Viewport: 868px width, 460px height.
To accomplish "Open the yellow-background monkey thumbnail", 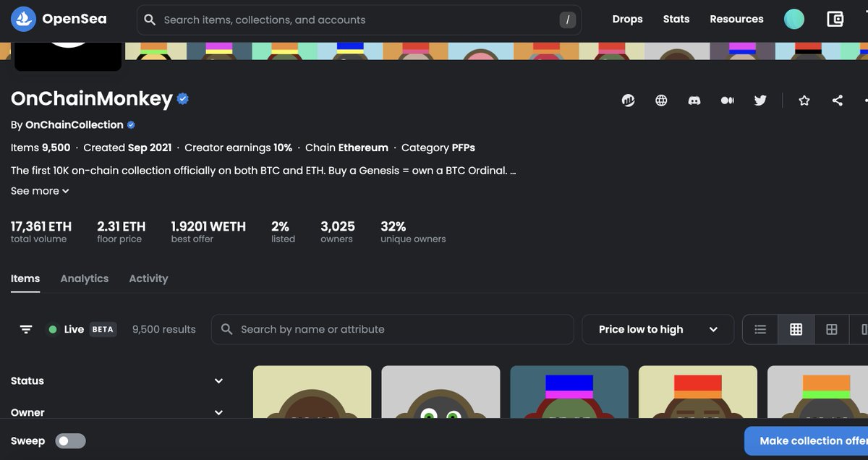I will 312,391.
